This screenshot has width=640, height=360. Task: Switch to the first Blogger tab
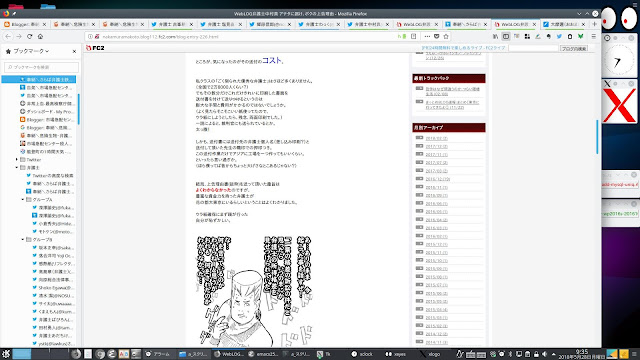tap(24, 24)
